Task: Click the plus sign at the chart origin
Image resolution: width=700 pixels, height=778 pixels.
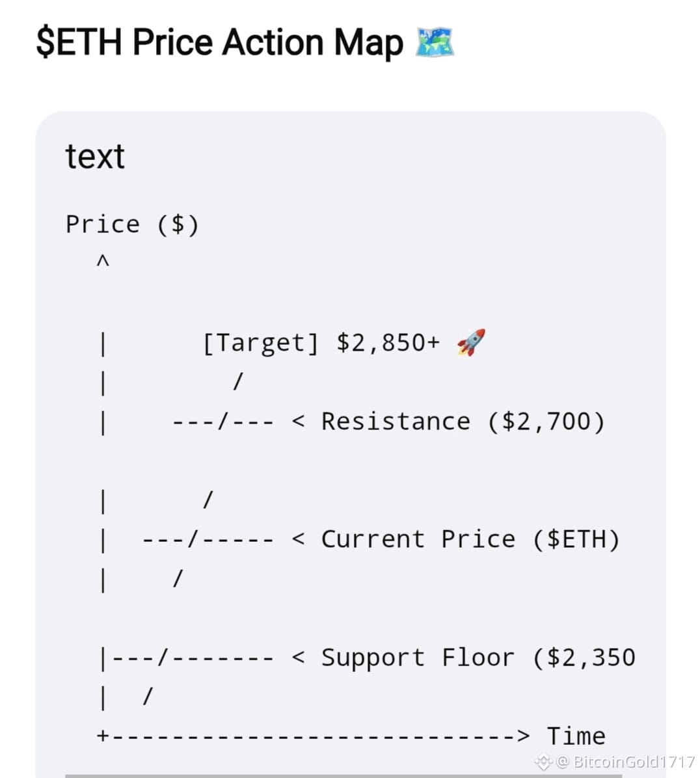Action: click(x=102, y=735)
